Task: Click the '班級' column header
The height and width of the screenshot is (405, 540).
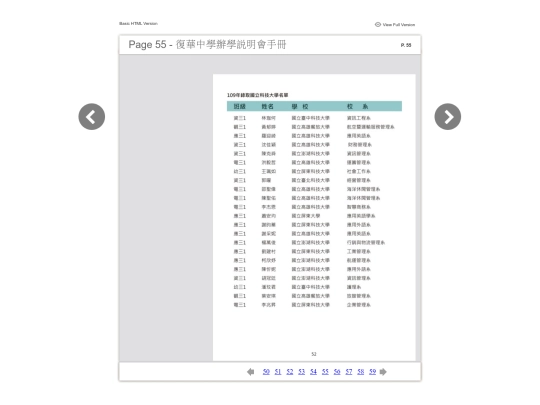Action: coord(240,106)
